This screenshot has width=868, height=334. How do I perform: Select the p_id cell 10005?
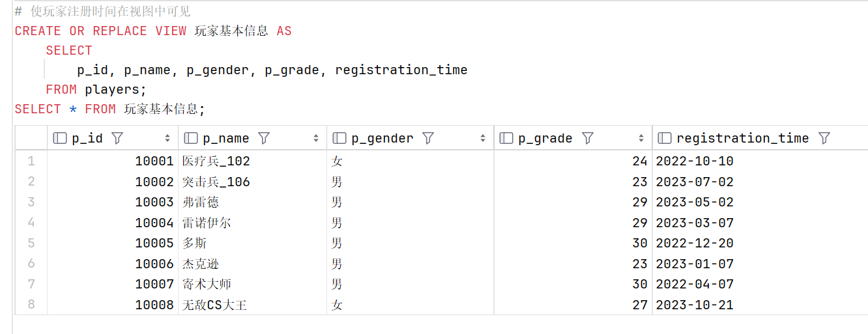tap(113, 243)
